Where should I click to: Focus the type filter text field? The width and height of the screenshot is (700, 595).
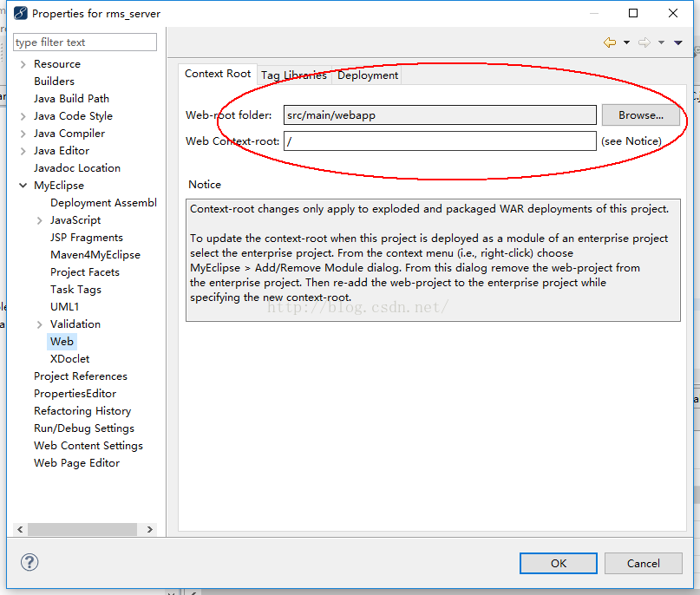[x=85, y=42]
